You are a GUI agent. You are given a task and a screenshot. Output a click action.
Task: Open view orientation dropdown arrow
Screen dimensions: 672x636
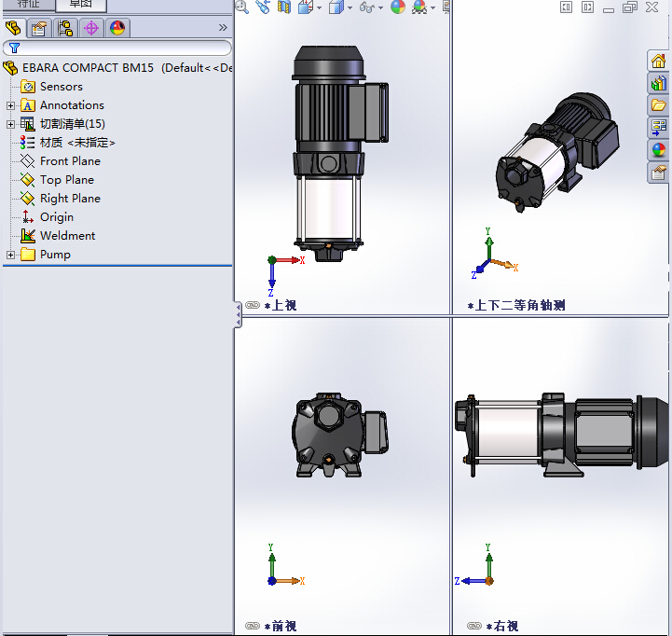pyautogui.click(x=320, y=7)
